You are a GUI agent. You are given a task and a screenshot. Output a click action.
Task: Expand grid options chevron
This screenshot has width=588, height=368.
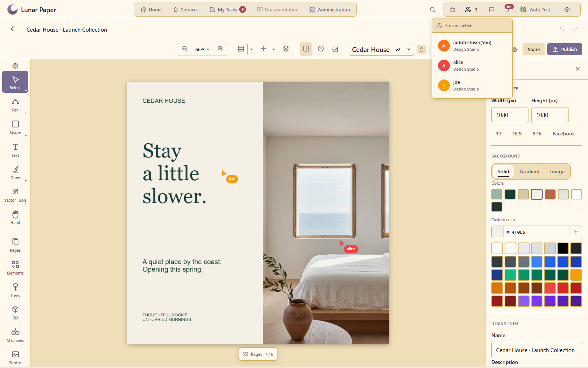[x=251, y=49]
